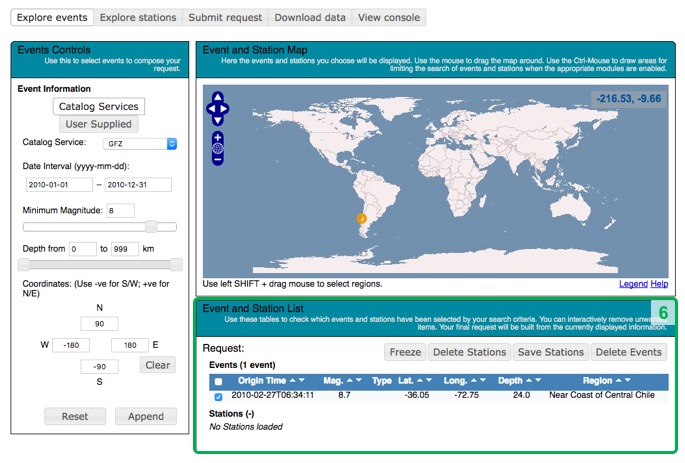The width and height of the screenshot is (685, 463).
Task: Click the depth slider left handle
Action: 24,264
